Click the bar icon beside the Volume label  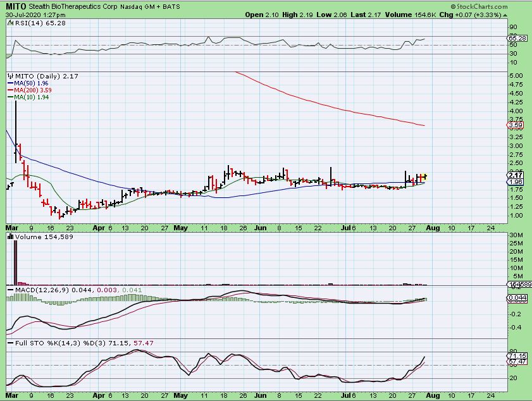(9, 236)
